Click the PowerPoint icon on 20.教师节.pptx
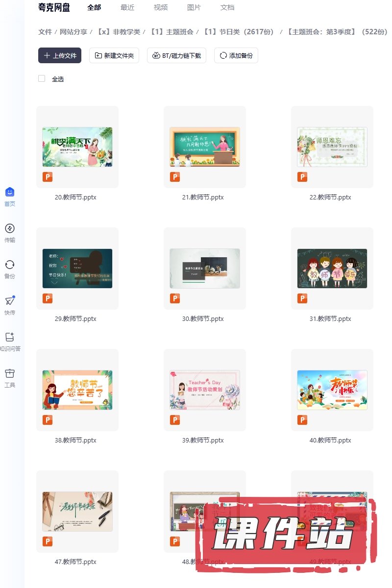Viewport: 392px width, 588px height. [48, 177]
